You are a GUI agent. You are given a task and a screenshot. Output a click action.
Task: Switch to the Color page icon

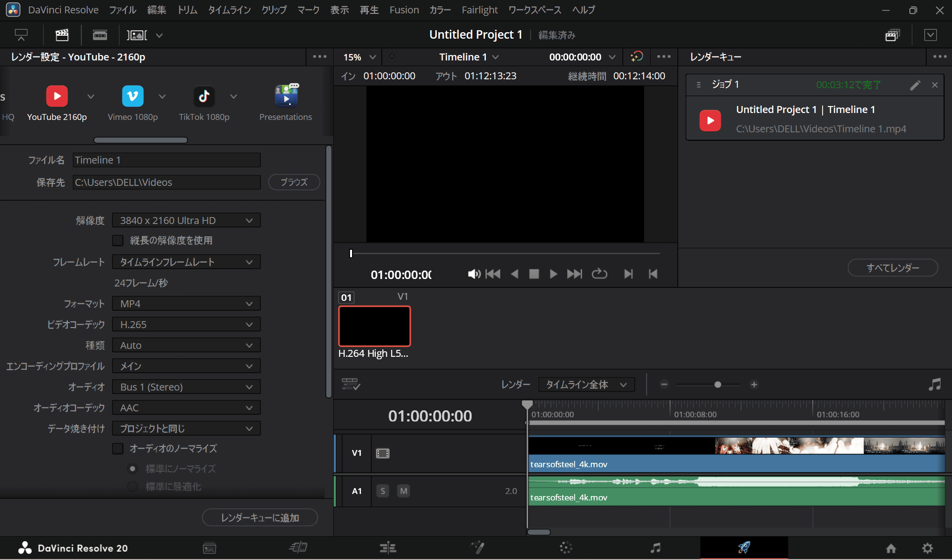click(566, 548)
